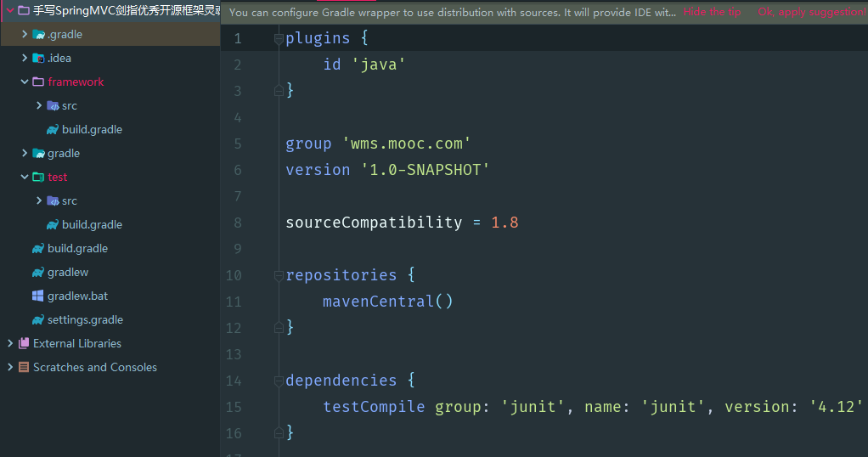Click the root build.gradle file icon
868x457 pixels.
[38, 249]
